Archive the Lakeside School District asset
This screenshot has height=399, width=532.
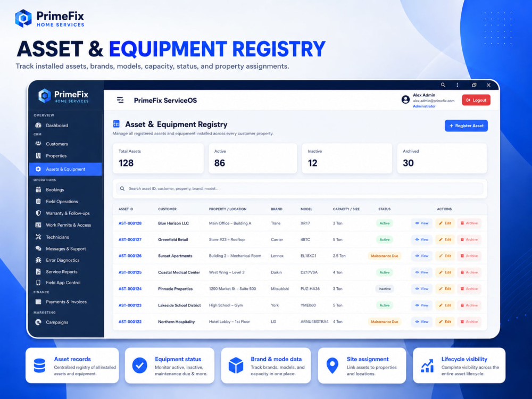[469, 305]
